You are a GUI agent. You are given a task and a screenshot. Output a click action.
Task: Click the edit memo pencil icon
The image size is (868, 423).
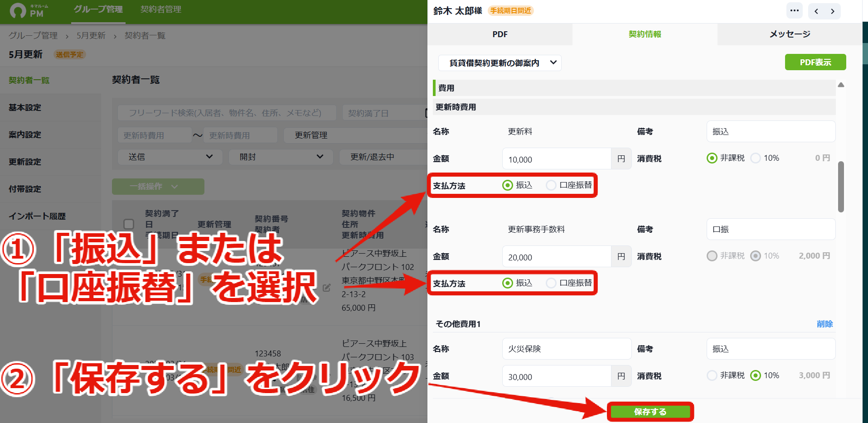[326, 288]
